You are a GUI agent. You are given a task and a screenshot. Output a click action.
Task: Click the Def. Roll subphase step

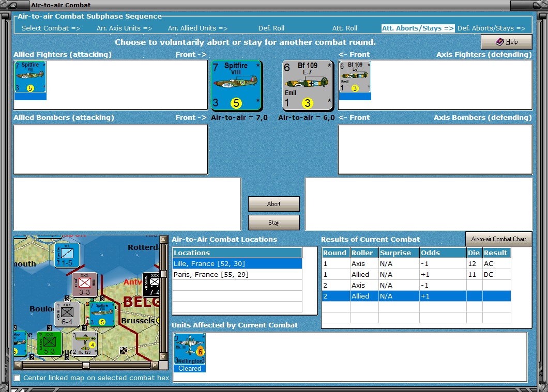271,28
